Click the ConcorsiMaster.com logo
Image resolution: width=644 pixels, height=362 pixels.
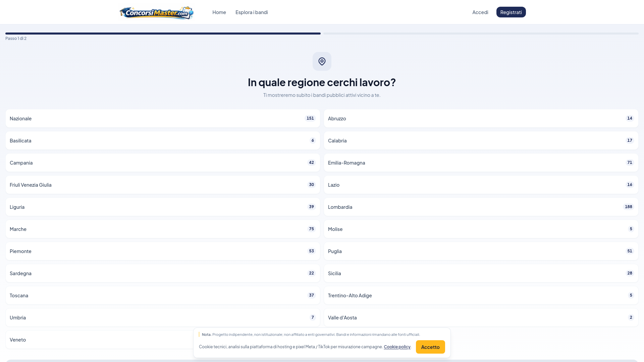(x=157, y=12)
